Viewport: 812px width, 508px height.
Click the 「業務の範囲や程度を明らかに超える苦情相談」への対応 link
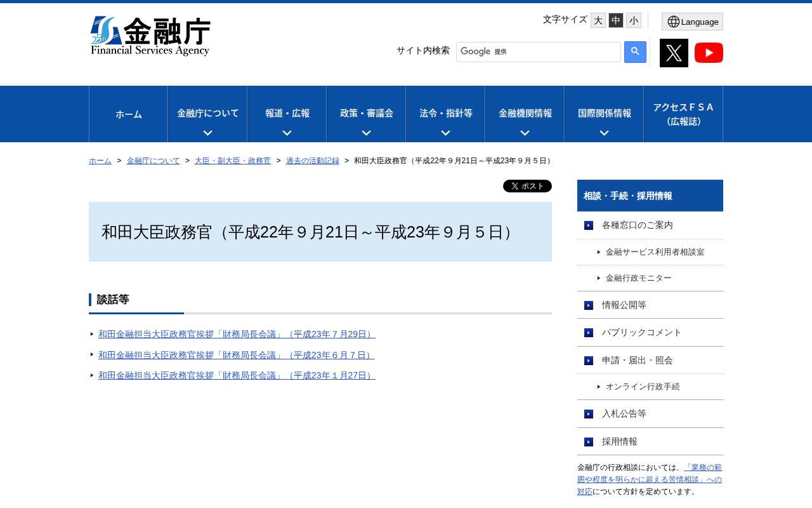coord(650,479)
